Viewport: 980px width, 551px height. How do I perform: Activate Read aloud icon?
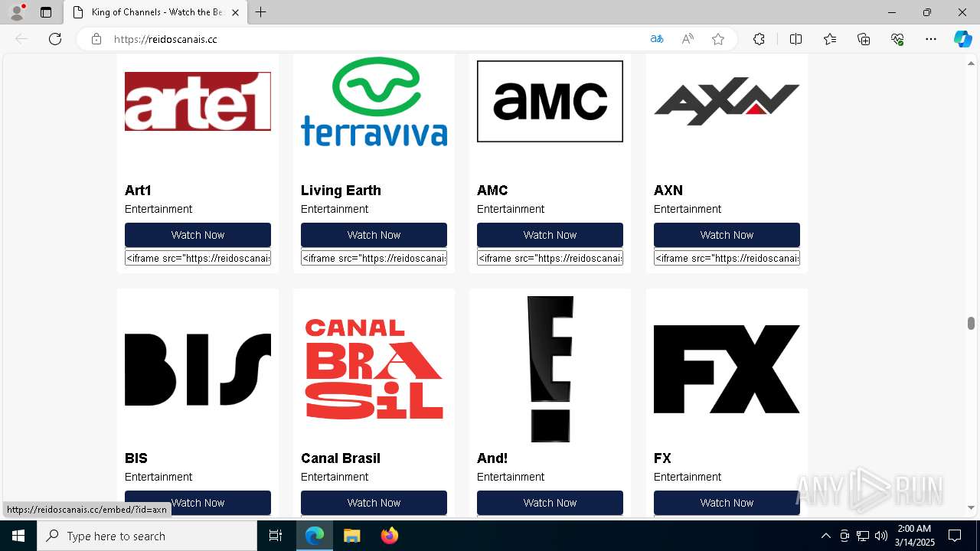(688, 39)
